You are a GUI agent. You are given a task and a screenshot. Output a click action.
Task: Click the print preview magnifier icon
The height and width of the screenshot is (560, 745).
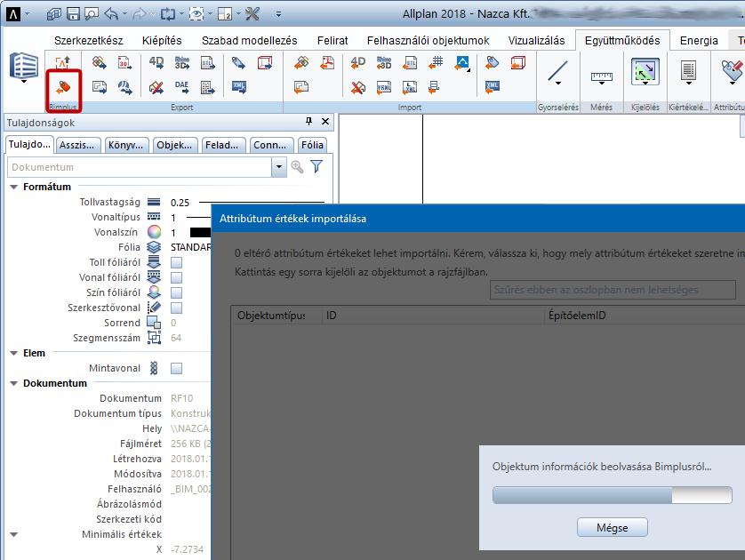tap(92, 13)
